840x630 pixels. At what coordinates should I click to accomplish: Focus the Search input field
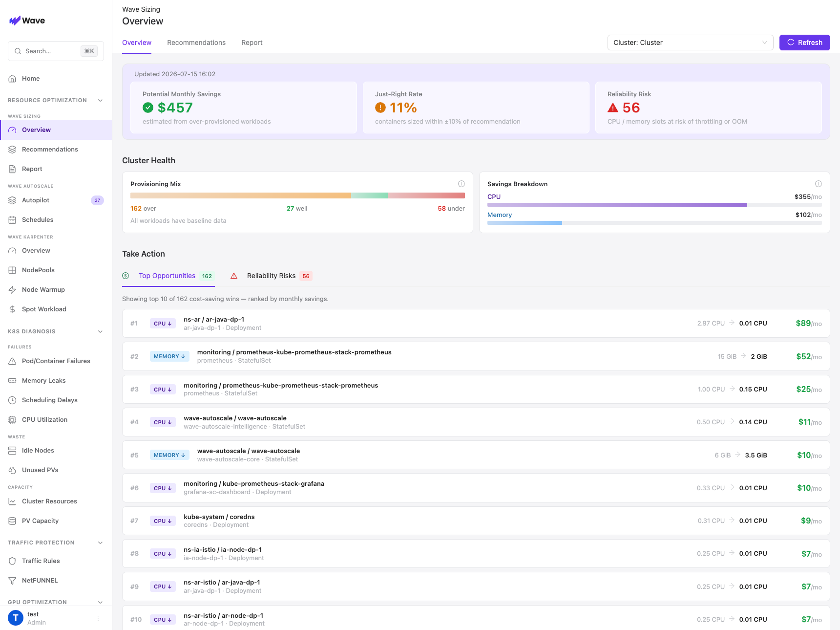click(x=56, y=51)
